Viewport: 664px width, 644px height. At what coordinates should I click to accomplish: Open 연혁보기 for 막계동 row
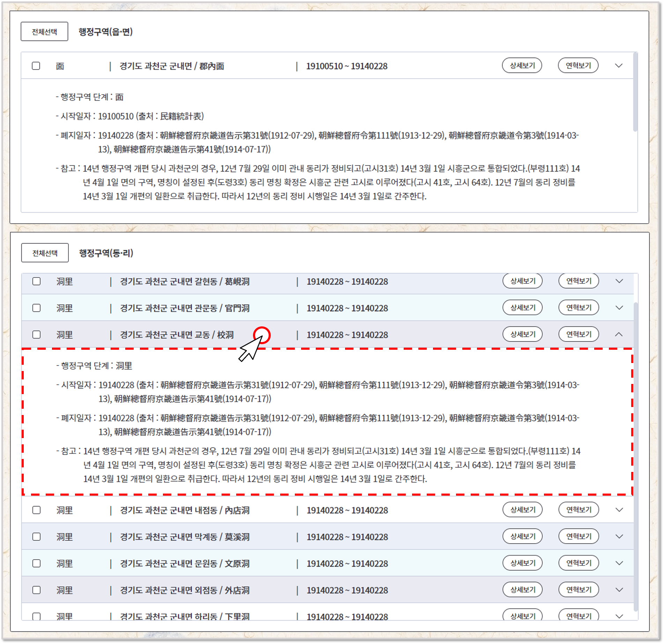(579, 536)
